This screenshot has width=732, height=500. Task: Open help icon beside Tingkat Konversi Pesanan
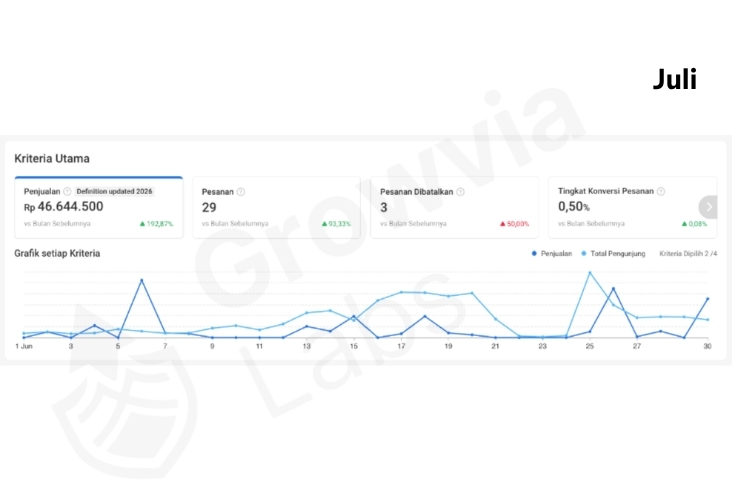pos(661,191)
